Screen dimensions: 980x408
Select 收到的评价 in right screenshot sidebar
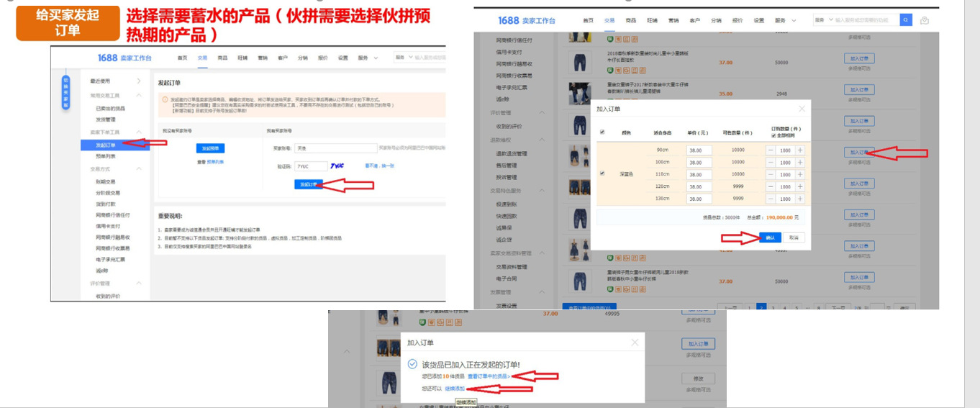click(510, 126)
